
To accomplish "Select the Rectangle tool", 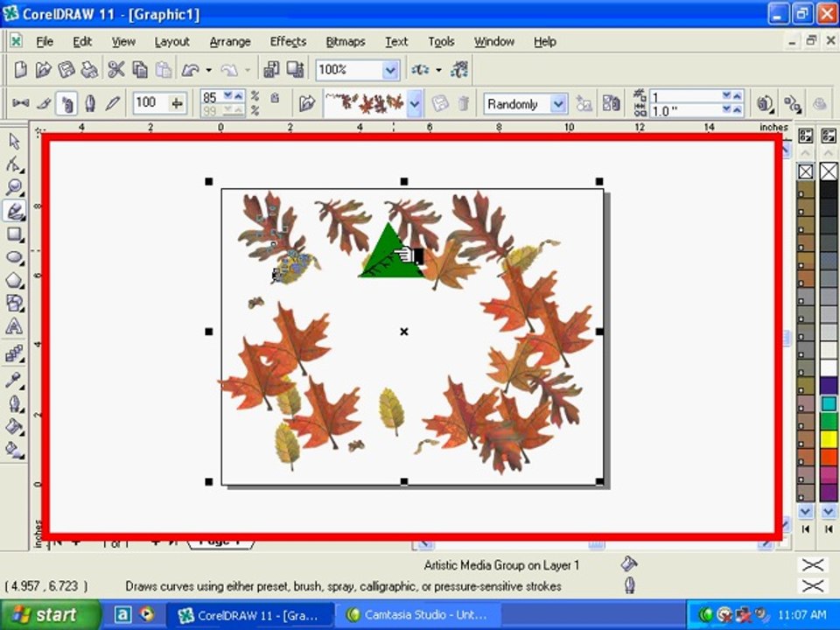I will pos(14,234).
